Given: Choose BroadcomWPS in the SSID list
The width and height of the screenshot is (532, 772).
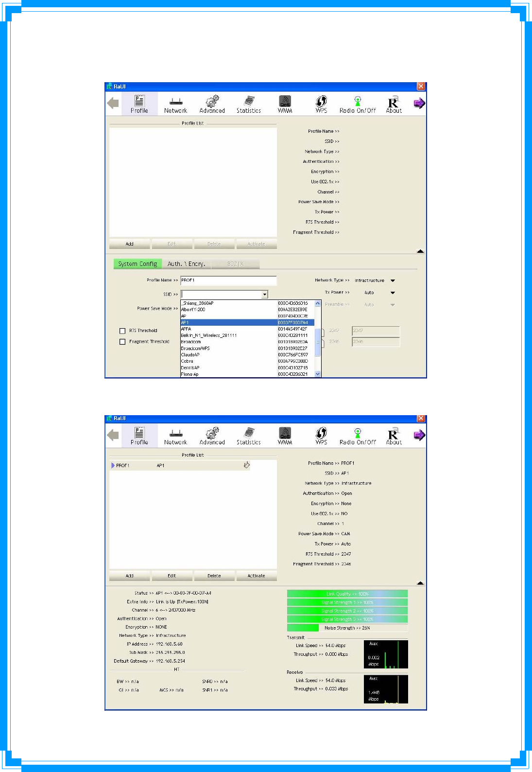Looking at the screenshot, I should point(247,349).
